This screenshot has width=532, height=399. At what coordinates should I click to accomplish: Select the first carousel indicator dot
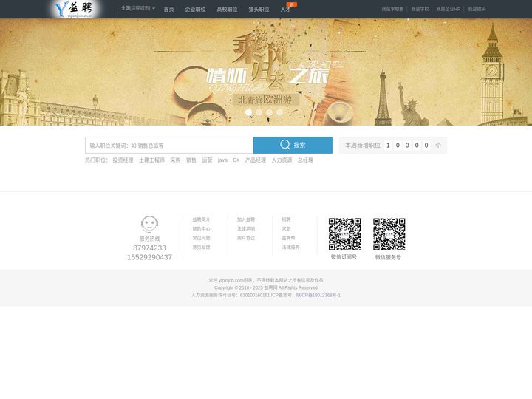tap(249, 112)
